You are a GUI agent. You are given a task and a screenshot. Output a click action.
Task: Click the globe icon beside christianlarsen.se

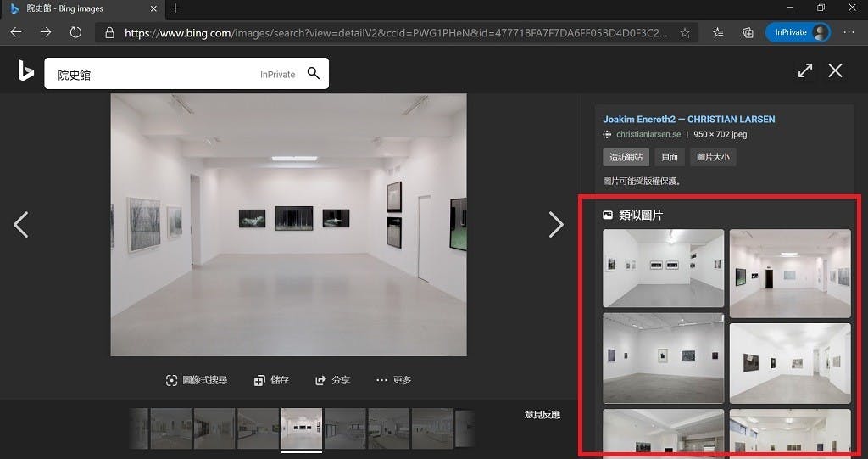[x=607, y=134]
